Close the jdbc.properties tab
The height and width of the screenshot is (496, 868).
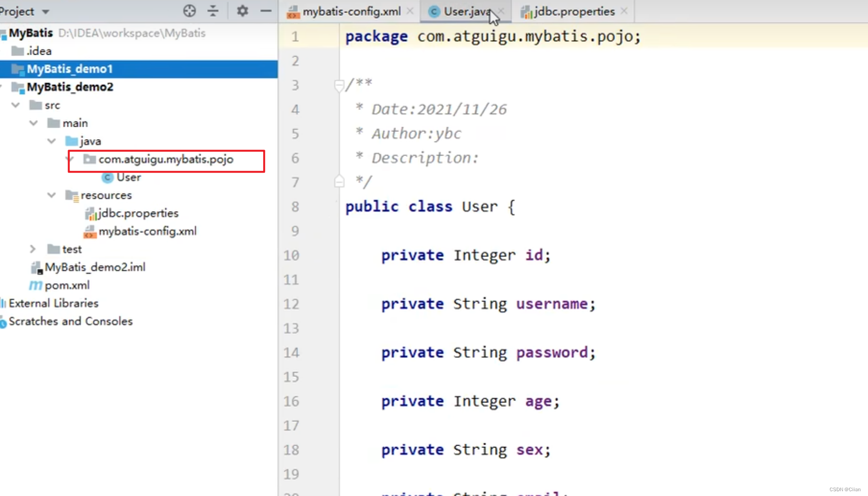[624, 11]
